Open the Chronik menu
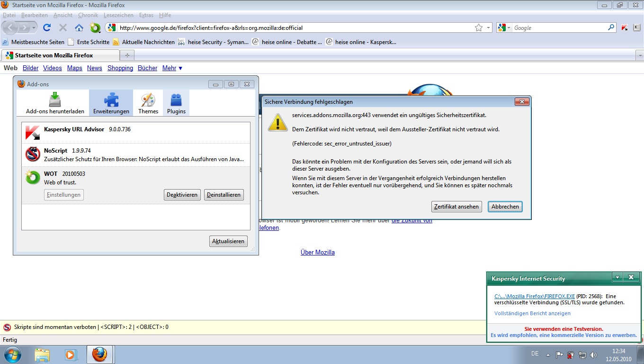 point(88,15)
